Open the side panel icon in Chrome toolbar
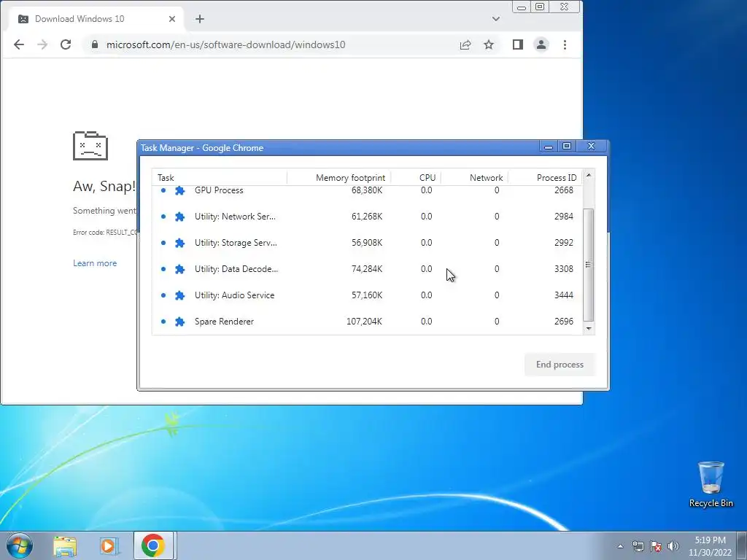The width and height of the screenshot is (747, 560). (518, 44)
